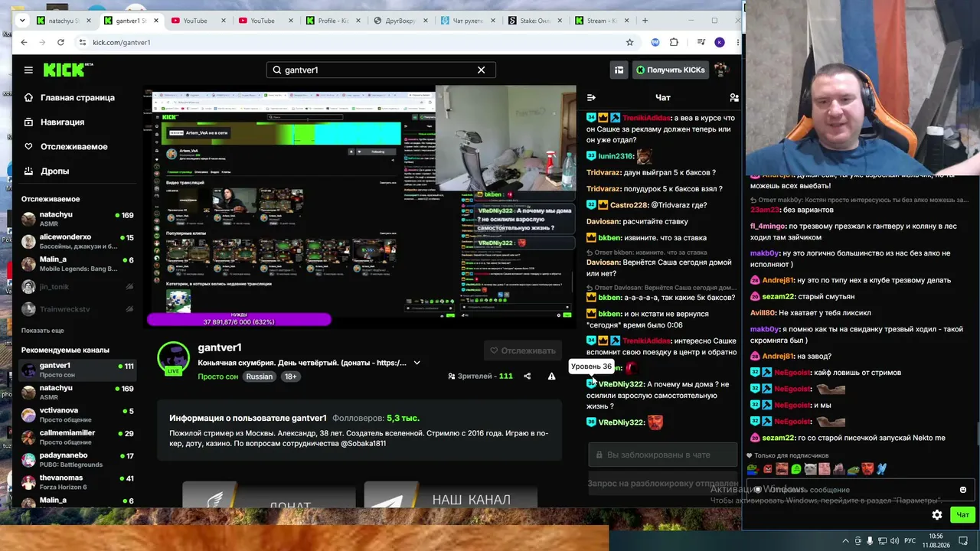
Task: Open the browser media control icon
Action: pyautogui.click(x=701, y=42)
